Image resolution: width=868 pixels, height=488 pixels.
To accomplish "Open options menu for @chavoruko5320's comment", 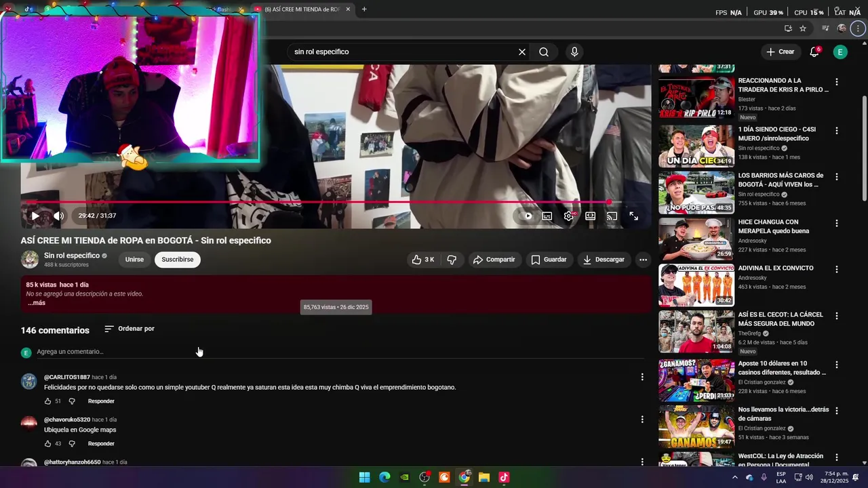I will point(642,420).
